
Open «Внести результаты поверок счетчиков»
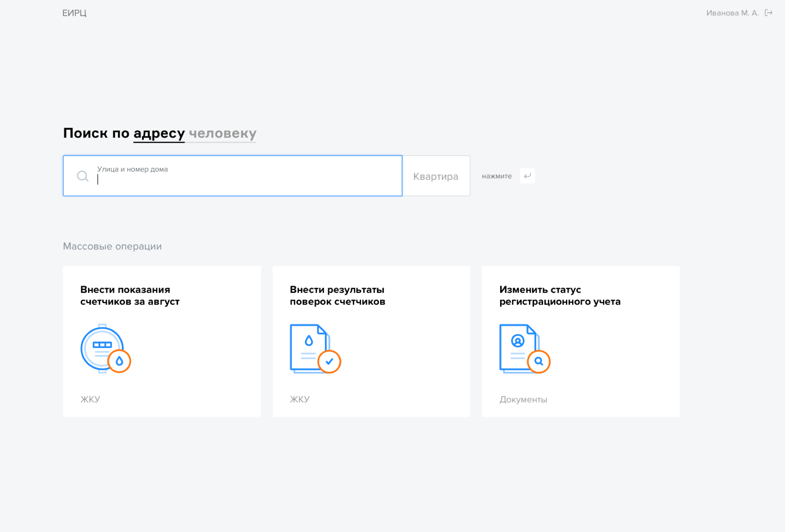click(x=371, y=342)
